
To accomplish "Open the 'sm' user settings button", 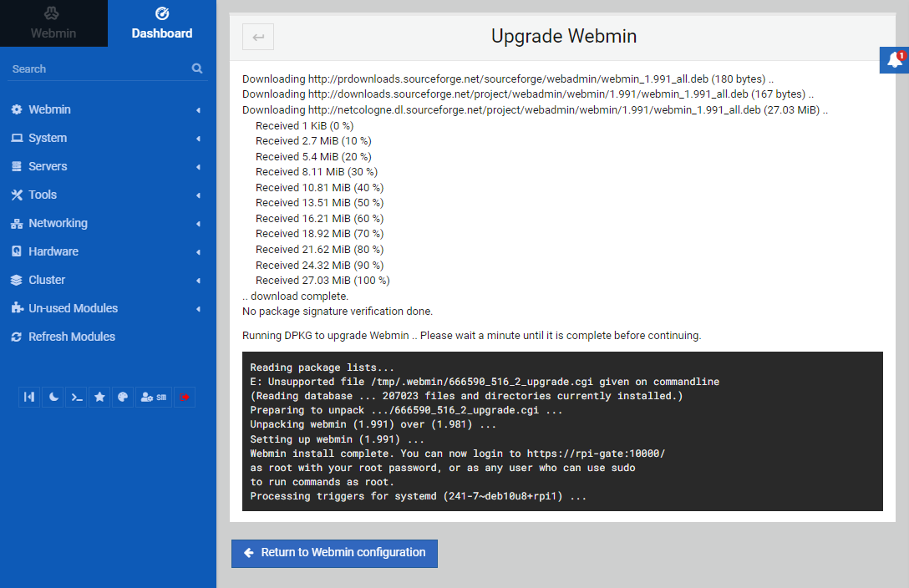I will pyautogui.click(x=154, y=397).
